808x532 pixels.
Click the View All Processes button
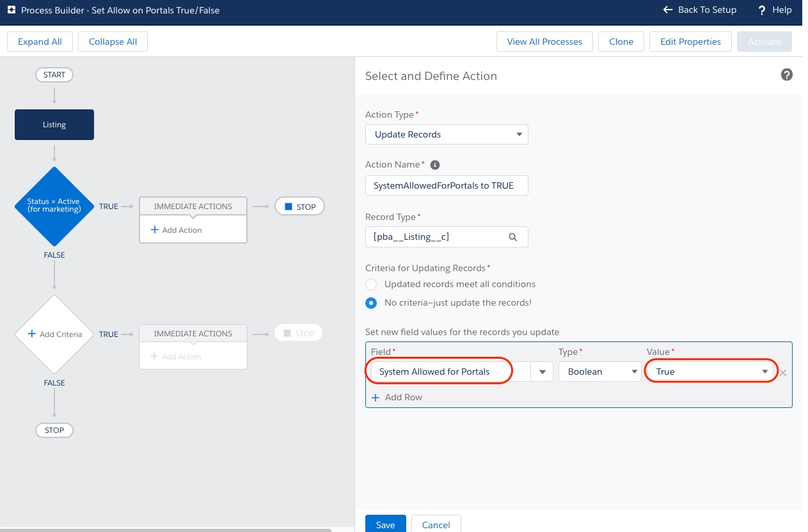pos(544,42)
